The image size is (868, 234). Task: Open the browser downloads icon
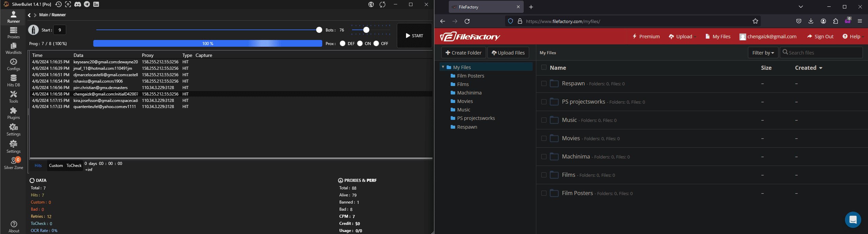[811, 21]
